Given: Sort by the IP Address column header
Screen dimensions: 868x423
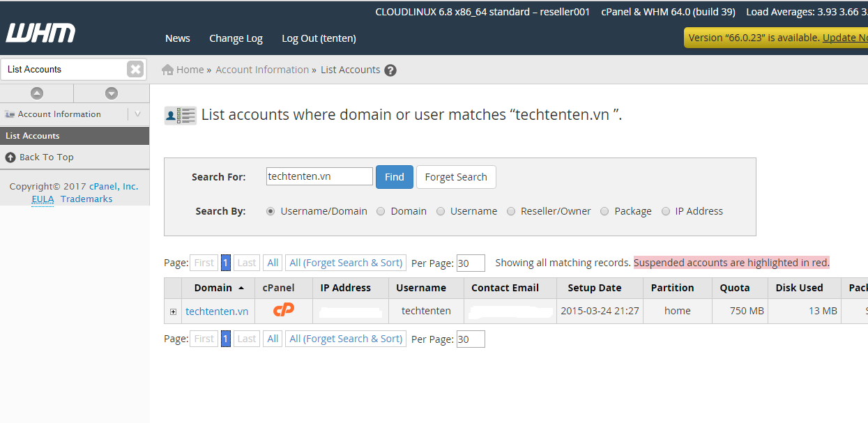Looking at the screenshot, I should 346,288.
